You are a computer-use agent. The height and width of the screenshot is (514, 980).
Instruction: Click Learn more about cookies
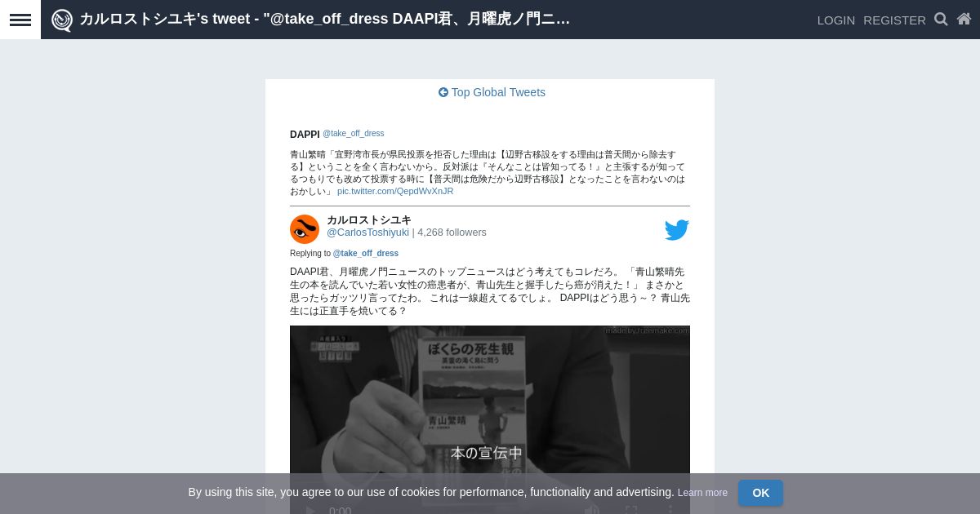coord(702,493)
